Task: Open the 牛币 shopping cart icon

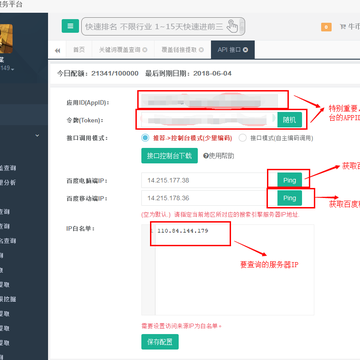Action: 342,27
